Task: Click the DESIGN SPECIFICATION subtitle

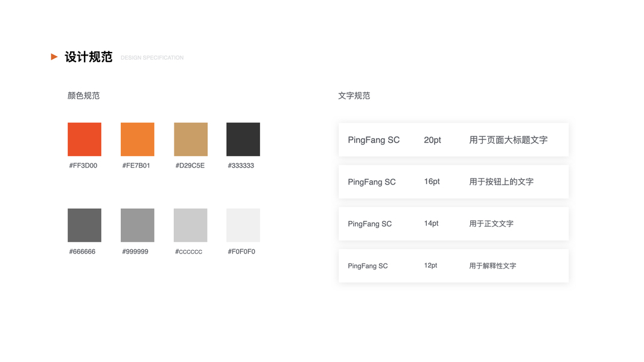Action: 152,58
